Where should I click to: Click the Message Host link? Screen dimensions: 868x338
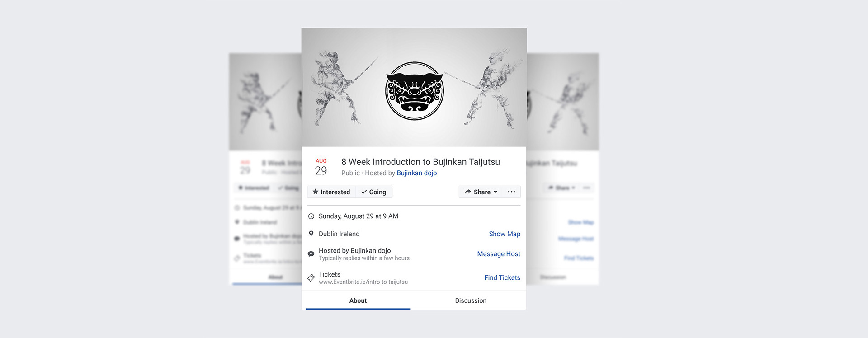[499, 254]
